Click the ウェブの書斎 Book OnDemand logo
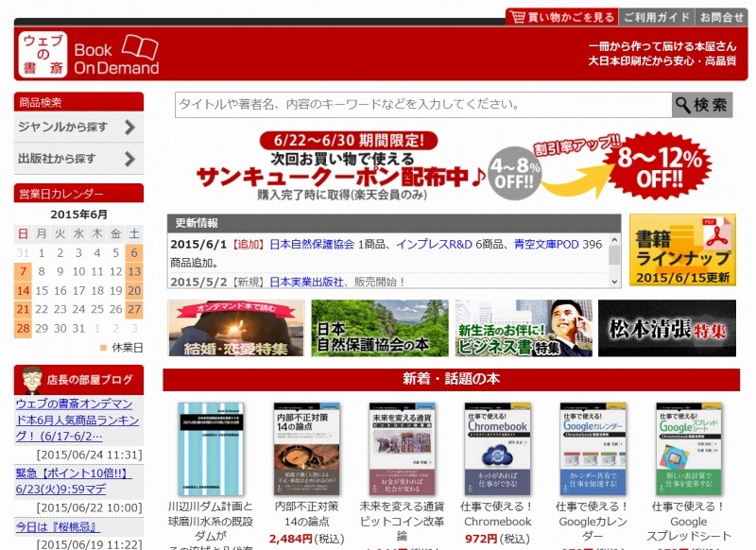The height and width of the screenshot is (550, 756). point(89,54)
